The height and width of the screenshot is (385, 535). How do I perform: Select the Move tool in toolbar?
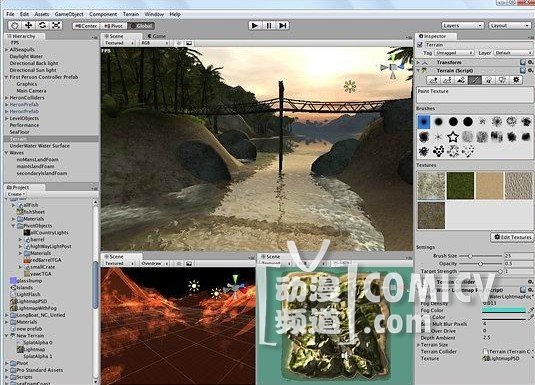click(x=29, y=25)
